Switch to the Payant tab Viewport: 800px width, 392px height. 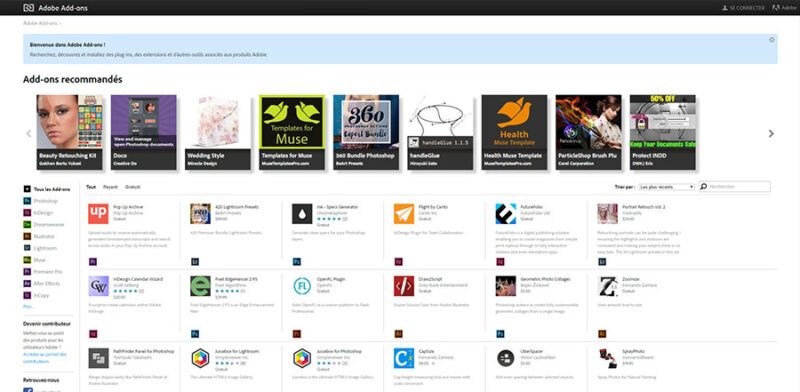(110, 187)
